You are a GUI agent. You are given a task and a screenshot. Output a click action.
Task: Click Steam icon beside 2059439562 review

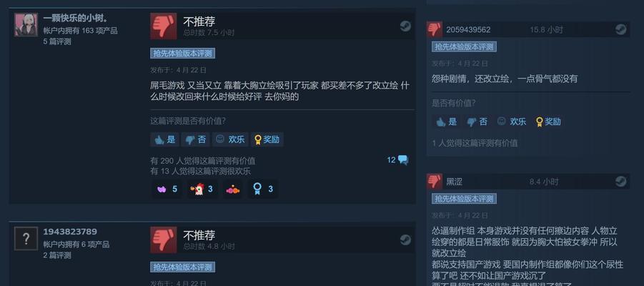tap(620, 29)
